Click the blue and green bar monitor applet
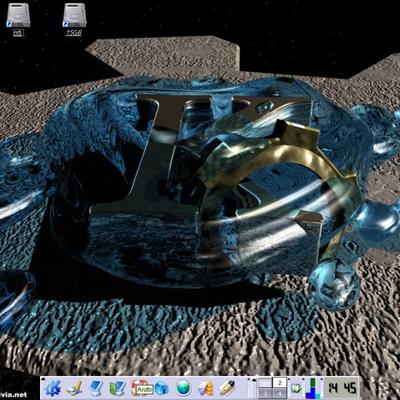The image size is (400, 400). pyautogui.click(x=313, y=388)
